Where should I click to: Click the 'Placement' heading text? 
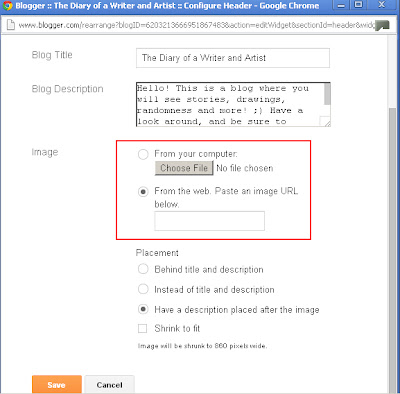click(157, 253)
